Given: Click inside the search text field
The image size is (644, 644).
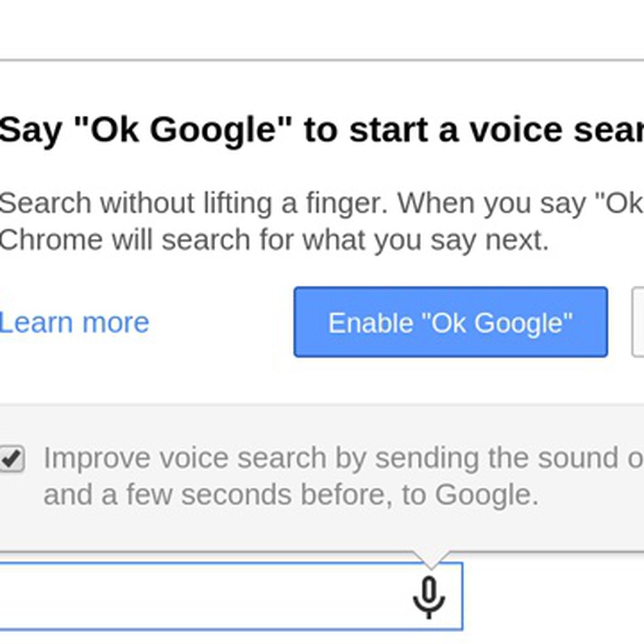Looking at the screenshot, I should click(x=204, y=596).
